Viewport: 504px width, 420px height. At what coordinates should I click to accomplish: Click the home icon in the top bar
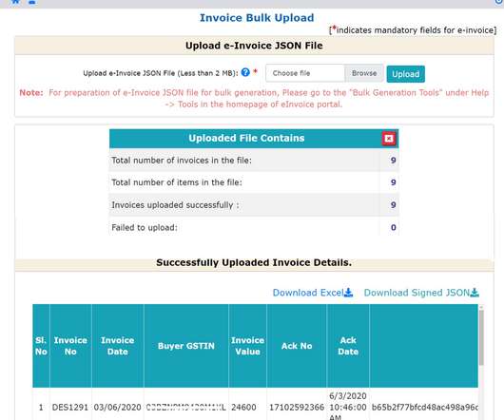pos(16,2)
